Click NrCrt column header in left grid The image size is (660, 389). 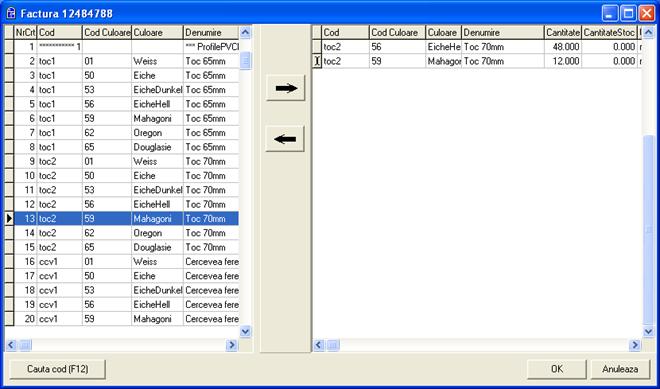(25, 32)
